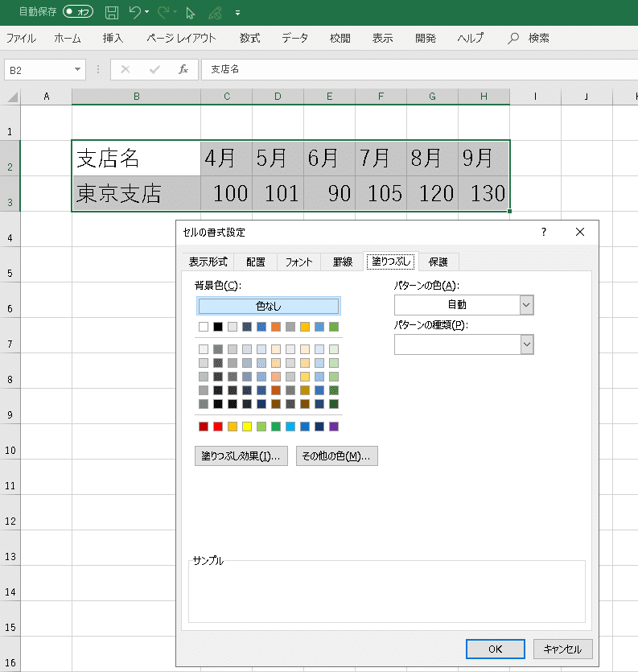Open the 開発 ribbon tab

tap(426, 38)
